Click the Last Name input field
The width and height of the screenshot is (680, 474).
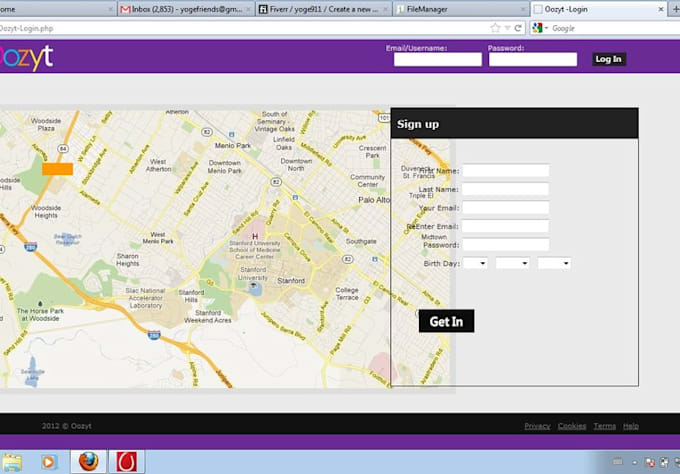coord(506,189)
